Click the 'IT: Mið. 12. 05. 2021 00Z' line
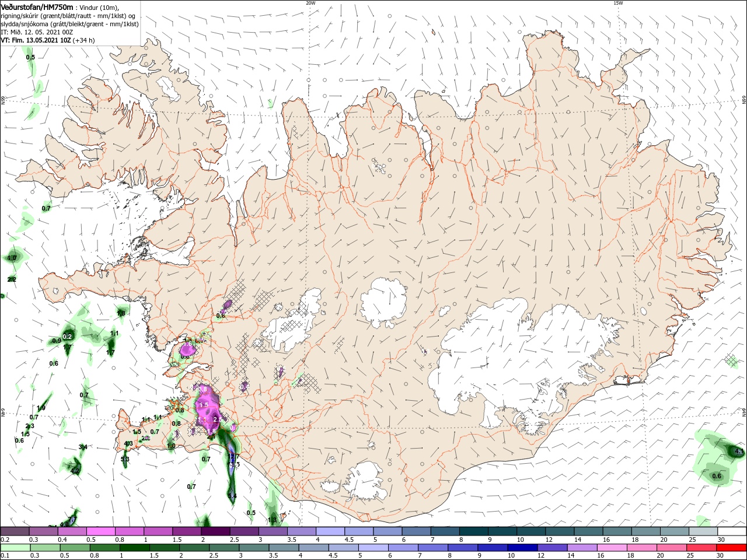This screenshot has height=560, width=747. click(37, 32)
